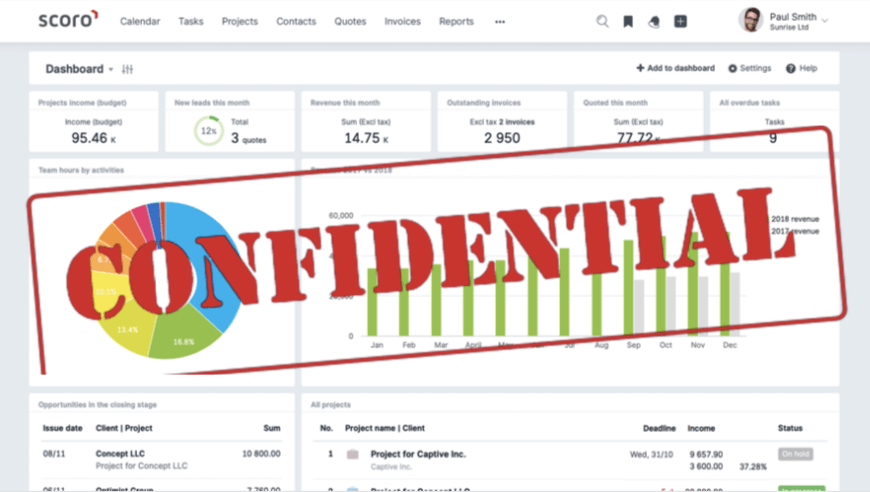
Task: Click the 08/11 issue date cell
Action: pos(54,454)
